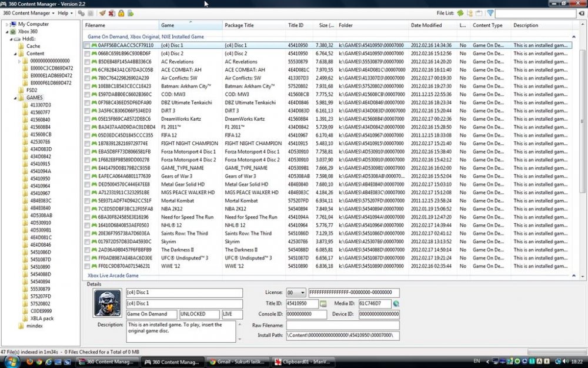Open the Gmail Chrome window from the taskbar
The height and width of the screenshot is (368, 588).
[x=238, y=362]
